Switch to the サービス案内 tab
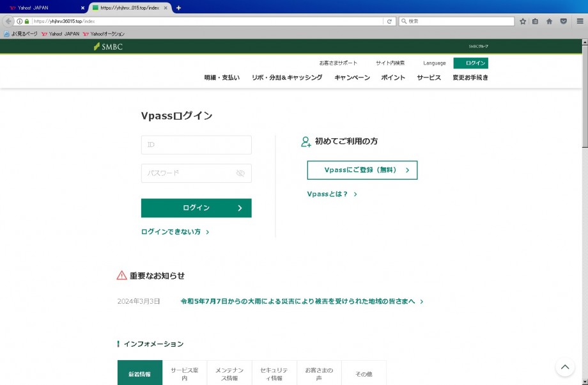This screenshot has height=385, width=588. coord(185,373)
